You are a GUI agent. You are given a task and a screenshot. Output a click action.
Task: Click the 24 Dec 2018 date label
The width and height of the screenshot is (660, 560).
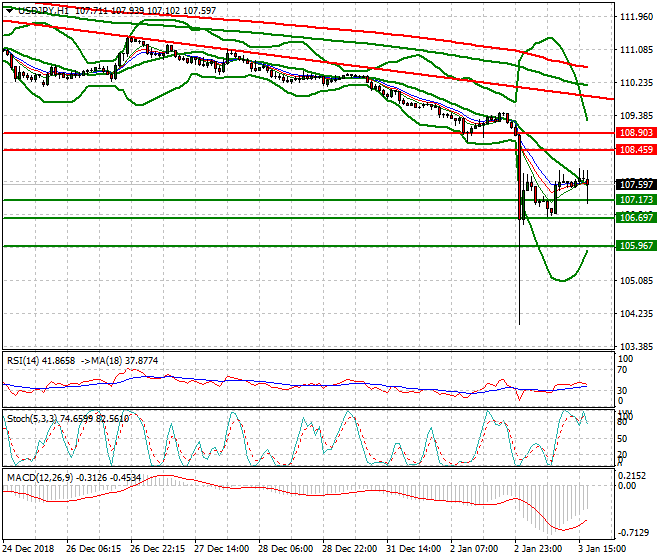(28, 549)
